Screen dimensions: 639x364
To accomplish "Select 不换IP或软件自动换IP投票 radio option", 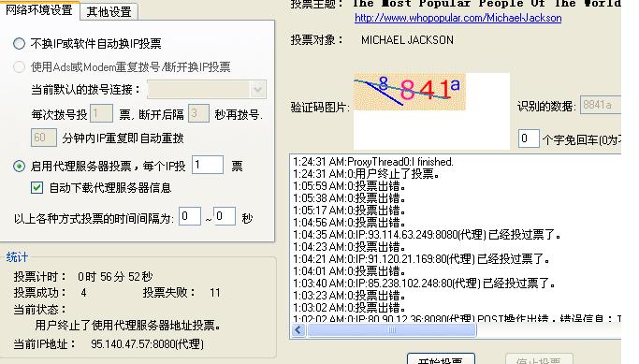I will pos(19,43).
